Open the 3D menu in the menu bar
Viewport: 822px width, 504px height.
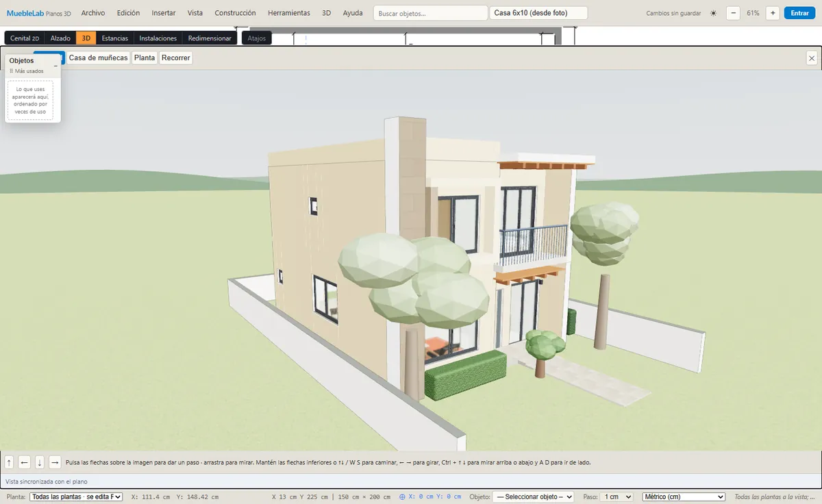pyautogui.click(x=327, y=13)
